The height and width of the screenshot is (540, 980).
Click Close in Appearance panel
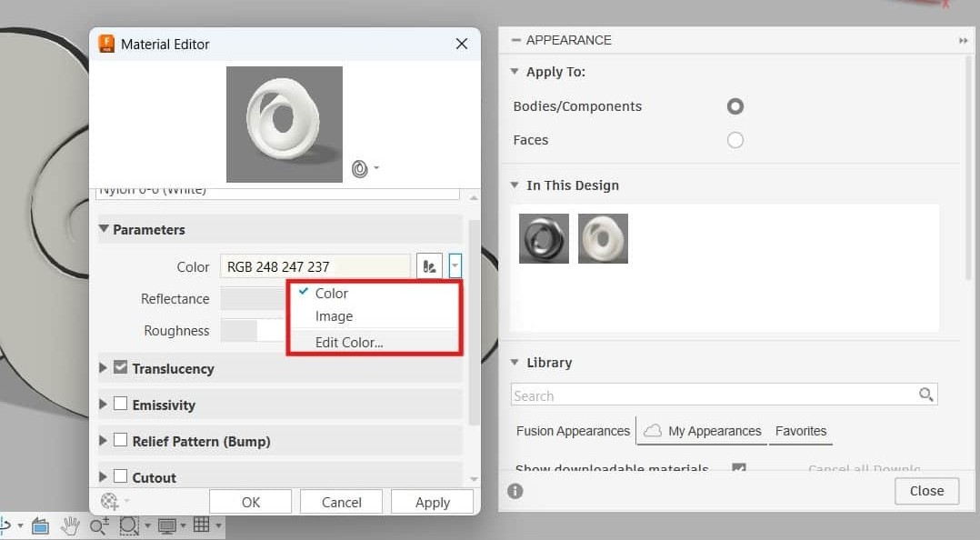click(x=927, y=491)
